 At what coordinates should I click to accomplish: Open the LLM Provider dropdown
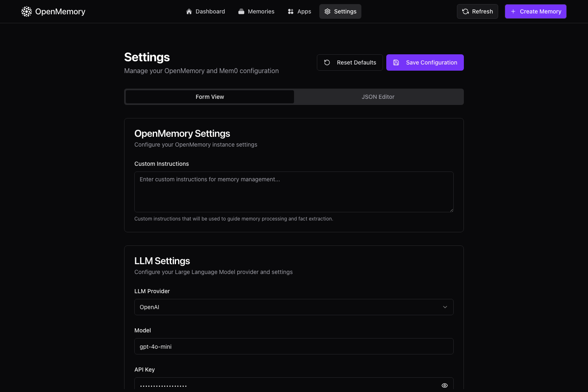coord(294,307)
